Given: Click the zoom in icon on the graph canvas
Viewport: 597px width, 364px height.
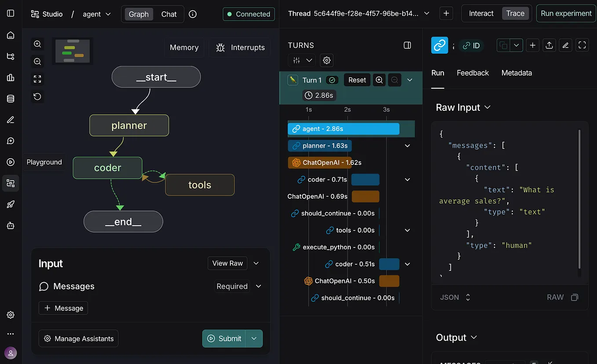Looking at the screenshot, I should pos(37,44).
